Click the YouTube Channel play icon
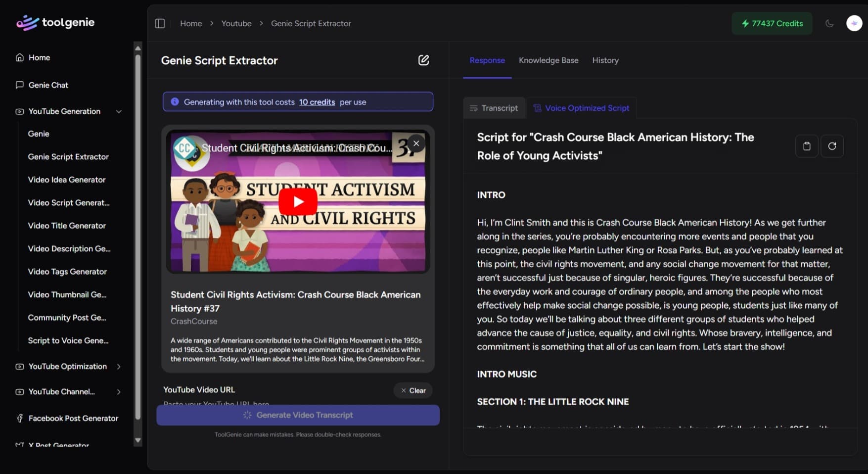The width and height of the screenshot is (868, 474). tap(20, 392)
